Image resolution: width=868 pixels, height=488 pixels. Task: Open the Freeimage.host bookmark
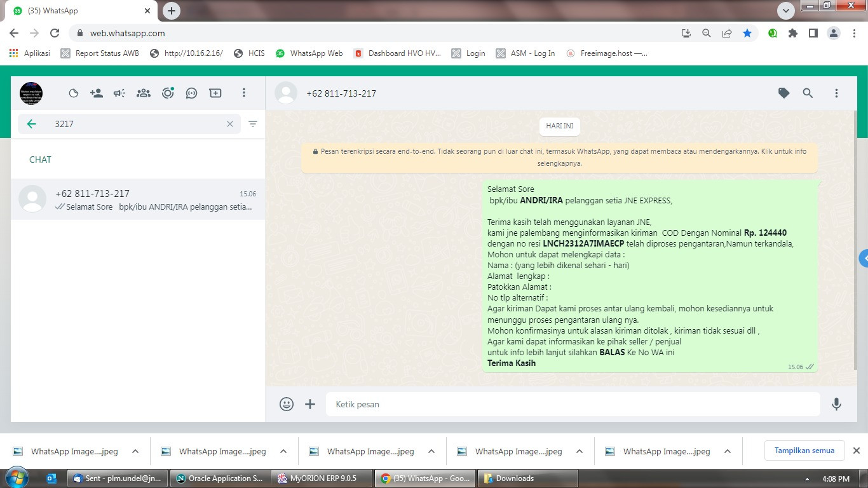pos(607,53)
